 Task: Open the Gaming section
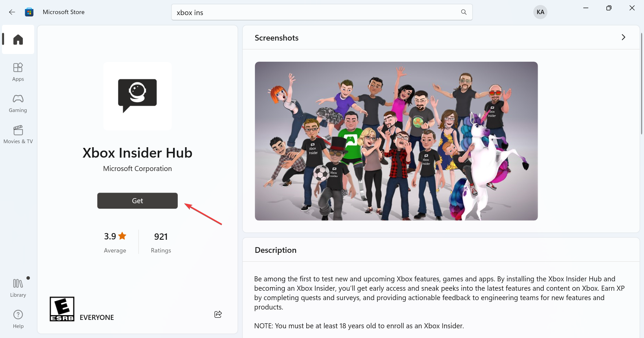tap(18, 103)
